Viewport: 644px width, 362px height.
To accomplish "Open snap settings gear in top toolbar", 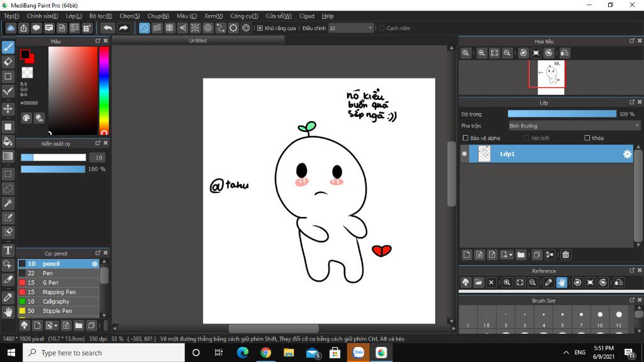I will 246,28.
